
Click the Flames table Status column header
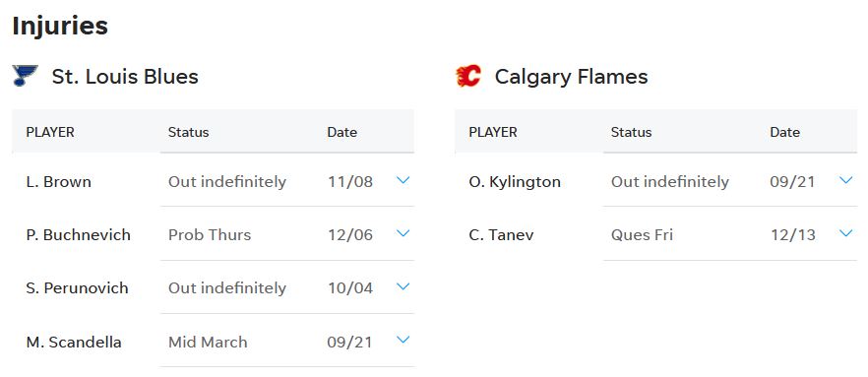pos(631,132)
